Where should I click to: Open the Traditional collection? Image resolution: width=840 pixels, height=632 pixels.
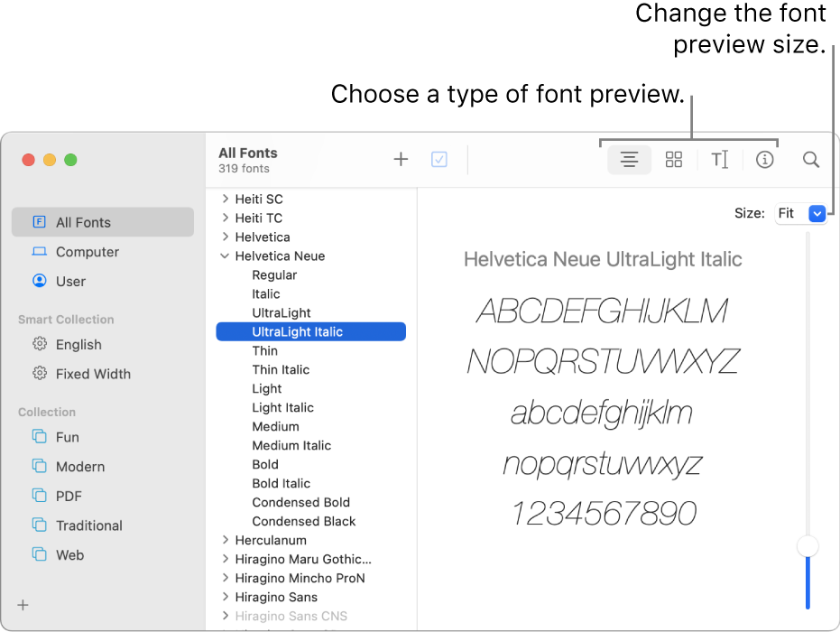pyautogui.click(x=88, y=525)
